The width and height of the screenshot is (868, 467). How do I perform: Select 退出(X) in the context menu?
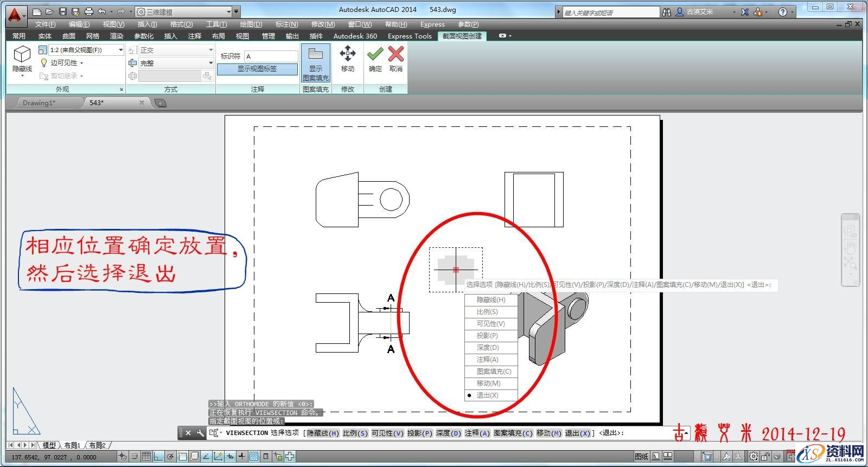pos(487,395)
